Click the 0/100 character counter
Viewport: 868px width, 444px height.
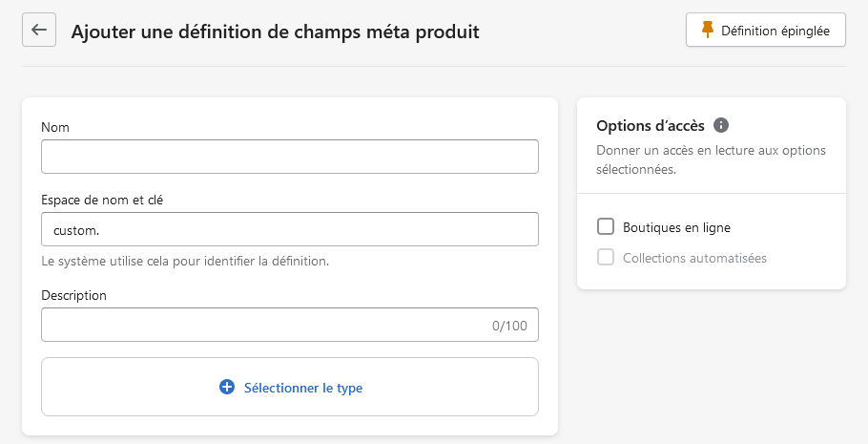click(x=509, y=326)
